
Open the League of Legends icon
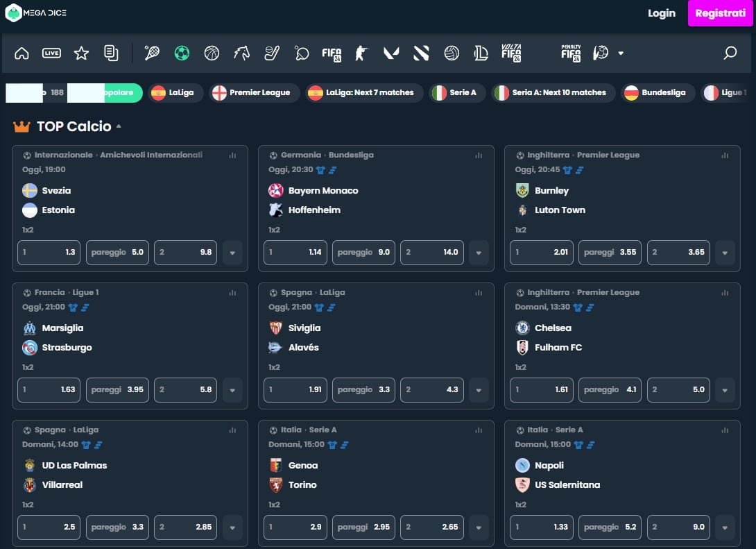click(x=481, y=53)
